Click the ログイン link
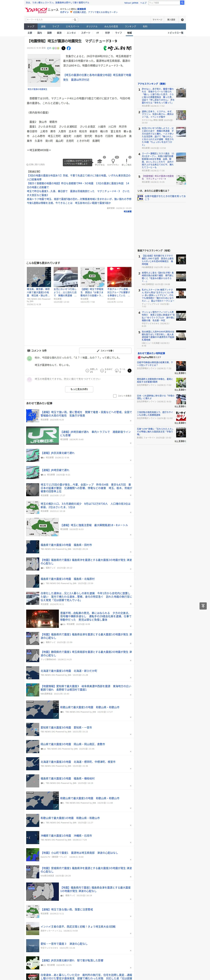210x980 pixels. [64, 12]
